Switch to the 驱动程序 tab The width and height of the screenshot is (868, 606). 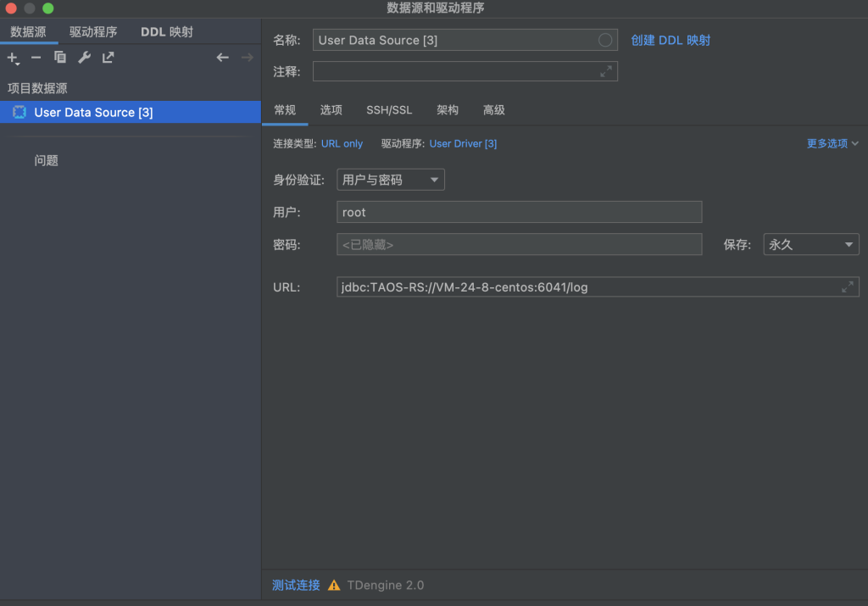pos(93,31)
